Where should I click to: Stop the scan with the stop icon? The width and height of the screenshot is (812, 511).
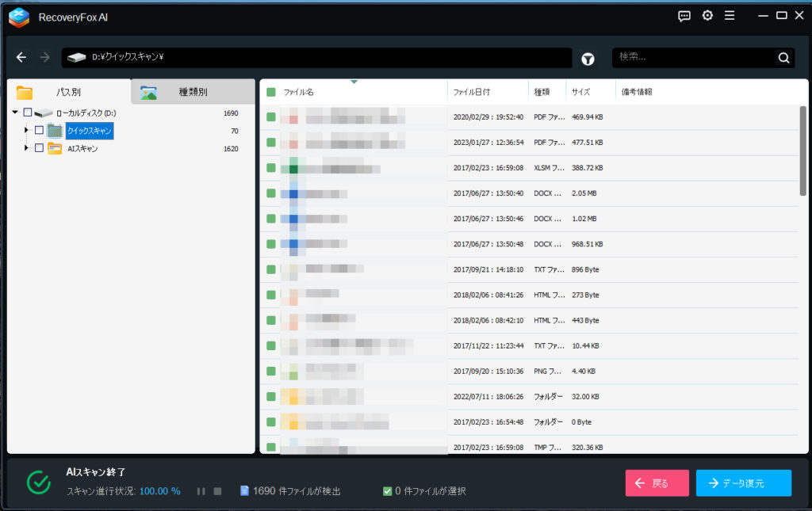217,491
